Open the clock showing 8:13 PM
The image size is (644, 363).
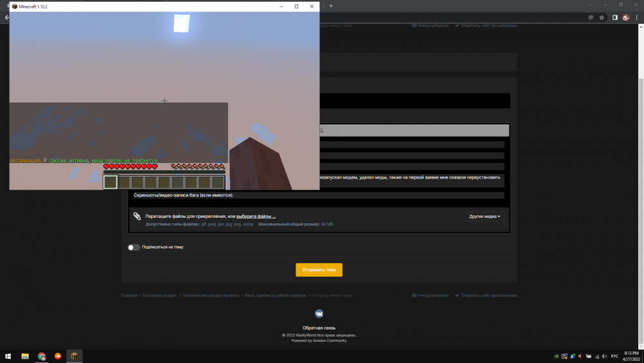(x=632, y=356)
